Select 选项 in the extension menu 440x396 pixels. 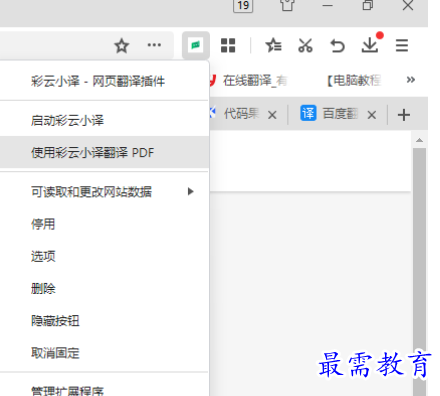(104, 256)
